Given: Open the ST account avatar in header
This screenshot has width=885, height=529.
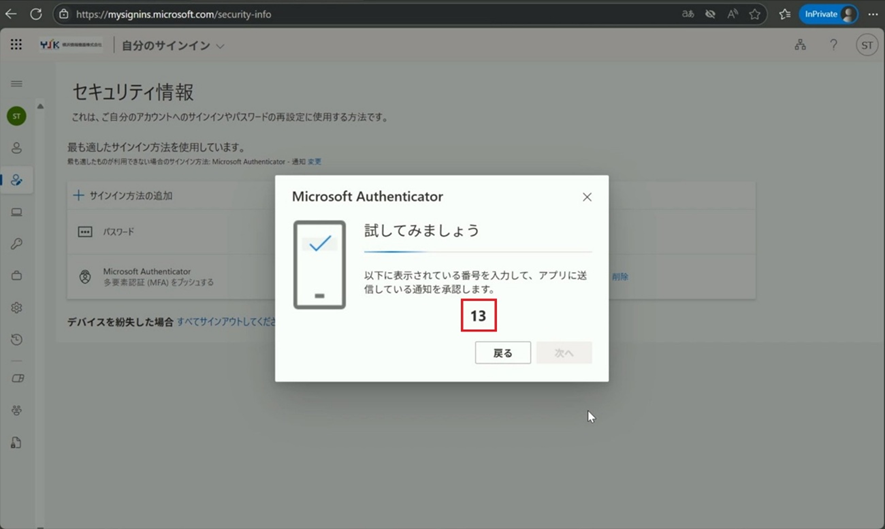Looking at the screenshot, I should pyautogui.click(x=866, y=45).
